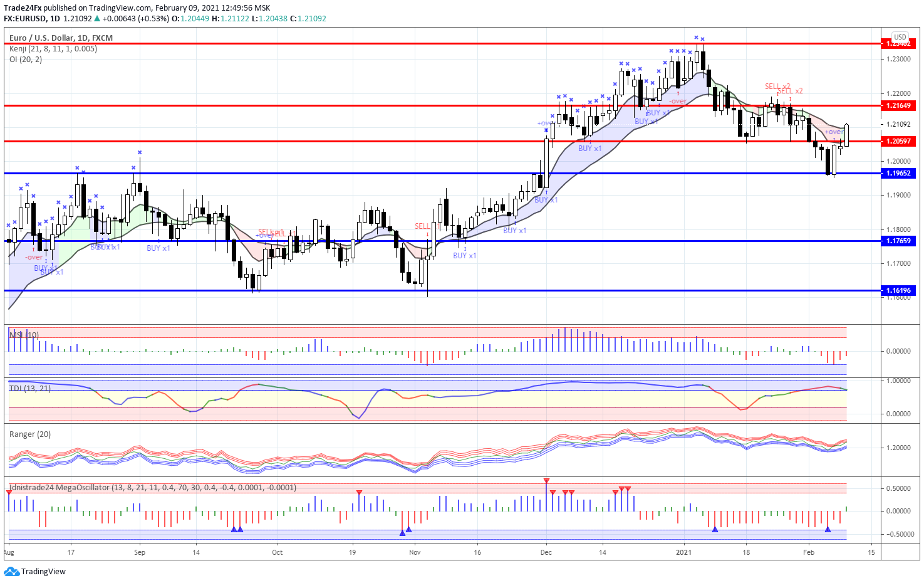Click the USD currency label button

click(x=900, y=37)
